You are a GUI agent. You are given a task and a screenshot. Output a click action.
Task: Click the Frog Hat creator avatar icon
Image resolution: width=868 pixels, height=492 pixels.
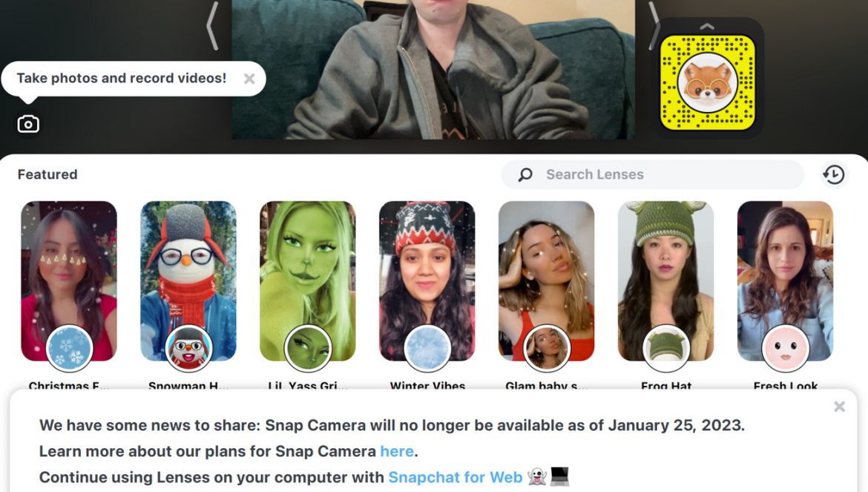[x=666, y=348]
